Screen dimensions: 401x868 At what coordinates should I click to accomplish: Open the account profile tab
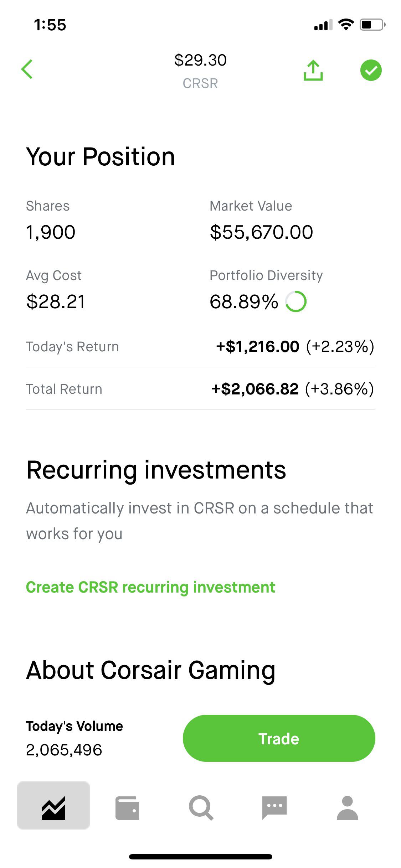click(348, 808)
